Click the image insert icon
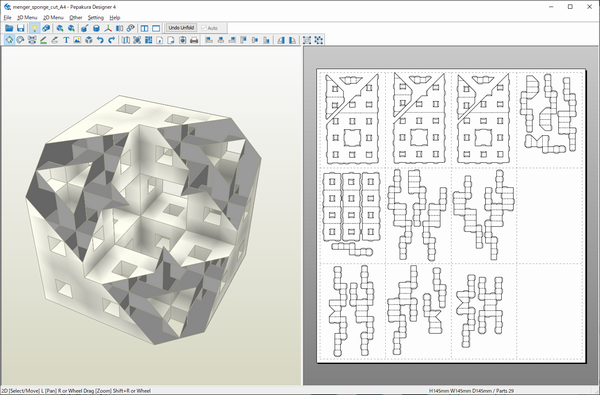The image size is (600, 395). click(77, 40)
